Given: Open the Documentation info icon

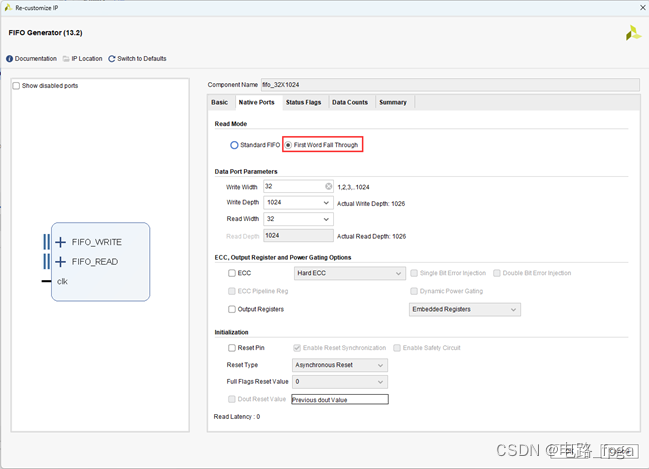Looking at the screenshot, I should 10,59.
